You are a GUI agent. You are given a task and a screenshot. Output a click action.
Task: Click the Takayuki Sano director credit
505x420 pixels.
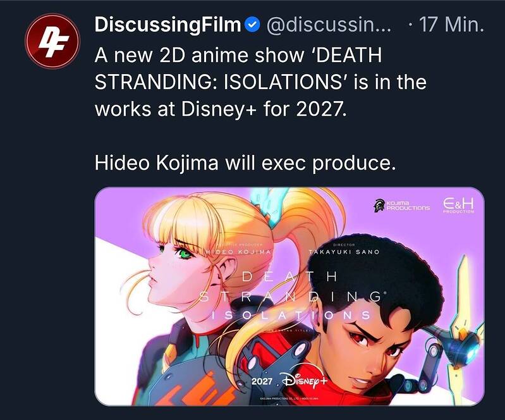[x=344, y=250]
